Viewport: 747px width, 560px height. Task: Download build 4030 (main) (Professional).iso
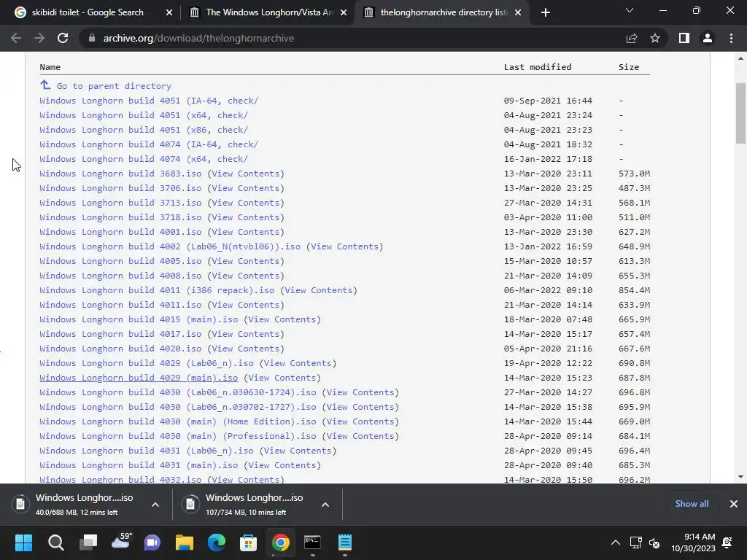pyautogui.click(x=178, y=436)
